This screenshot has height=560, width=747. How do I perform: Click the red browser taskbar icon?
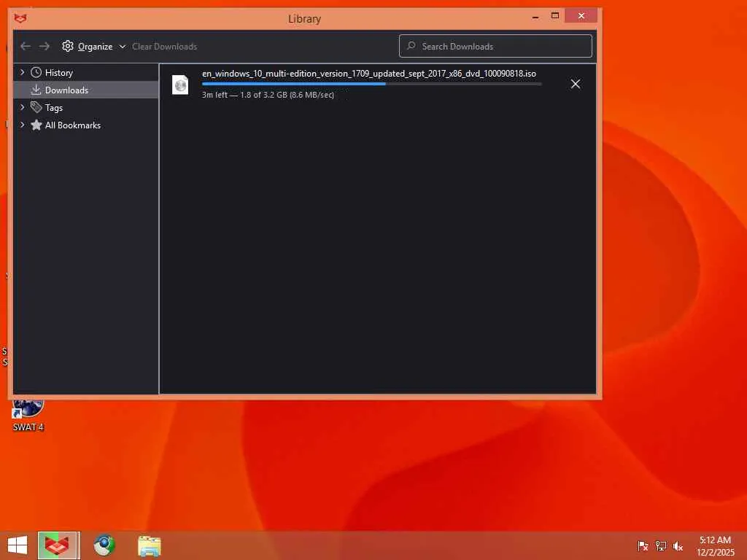click(x=57, y=545)
